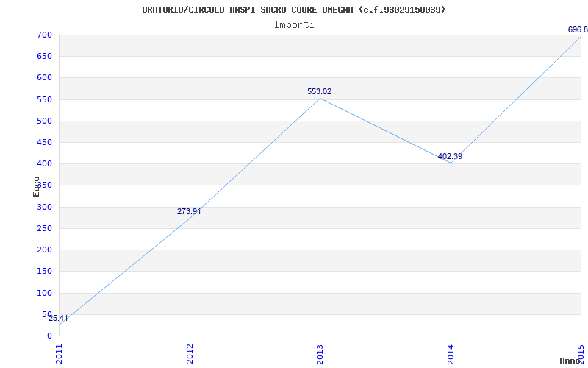Click the 2013 x-axis label

320,354
